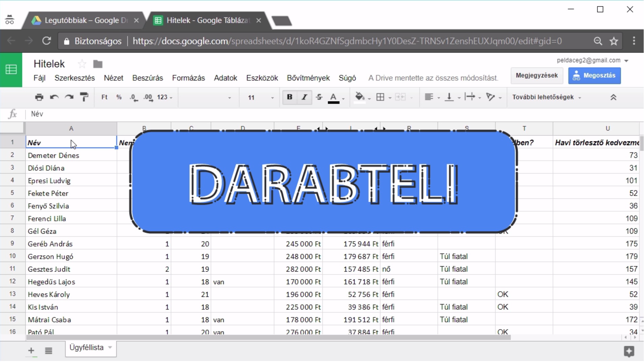The image size is (644, 362).
Task: Toggle bold formatting
Action: coord(289,97)
